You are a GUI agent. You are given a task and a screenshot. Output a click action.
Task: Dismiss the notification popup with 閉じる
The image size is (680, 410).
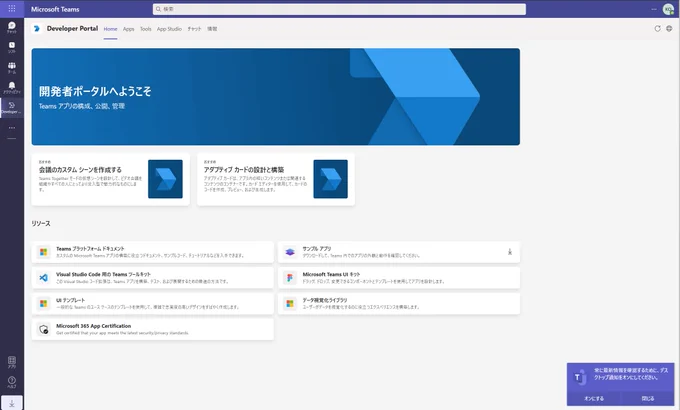pos(647,398)
